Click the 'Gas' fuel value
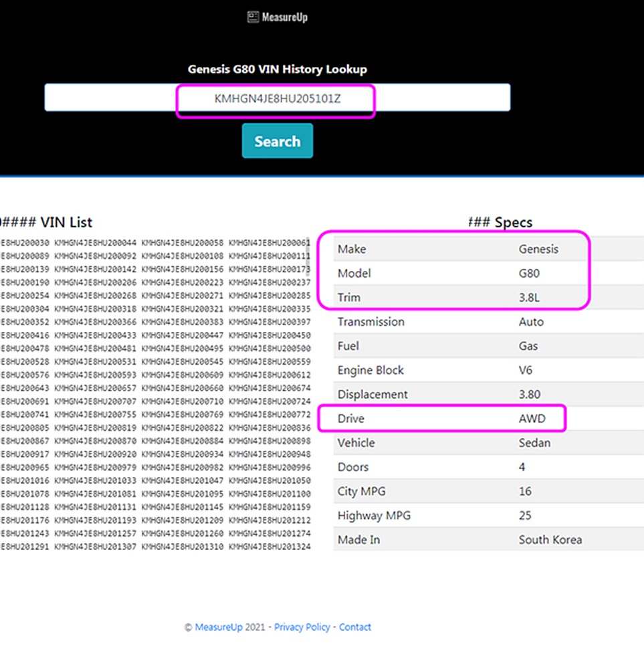Viewport: 644px width, 669px height. tap(528, 346)
